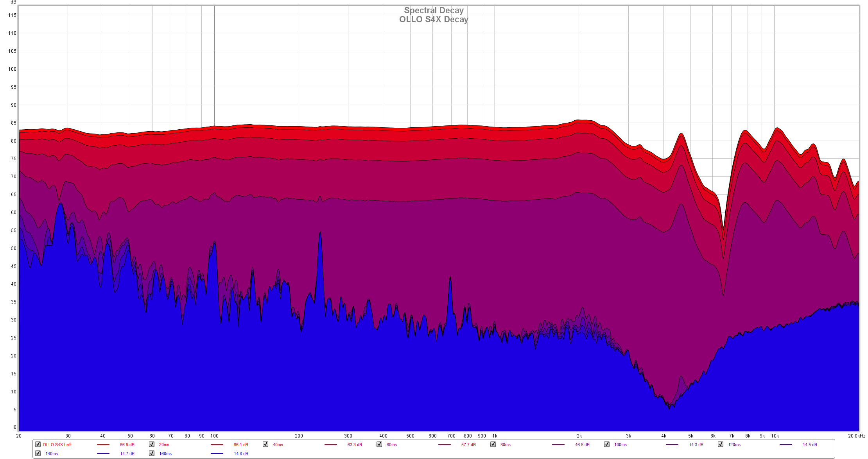Click the OLLO S4X Decay subtitle
This screenshot has height=459, width=868.
pos(434,20)
